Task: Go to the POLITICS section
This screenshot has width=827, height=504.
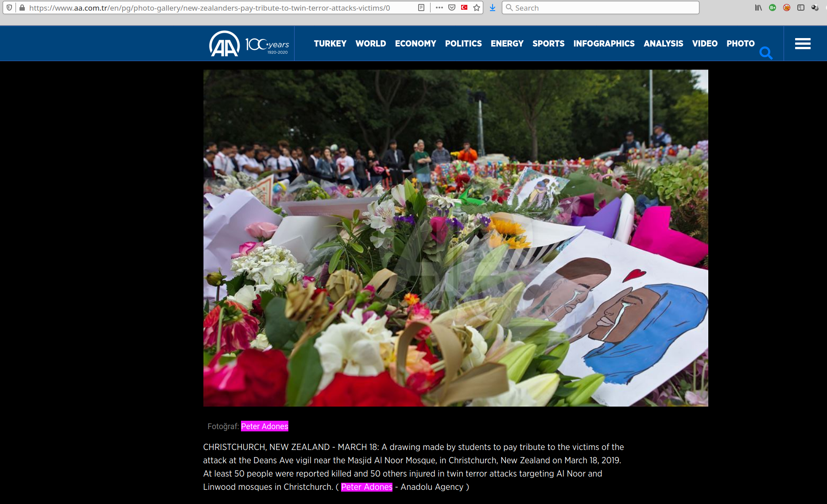Action: 463,43
